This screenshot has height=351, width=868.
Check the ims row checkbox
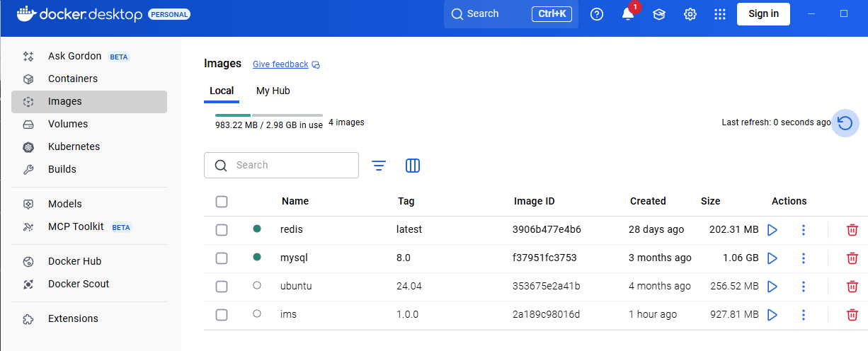tap(222, 315)
